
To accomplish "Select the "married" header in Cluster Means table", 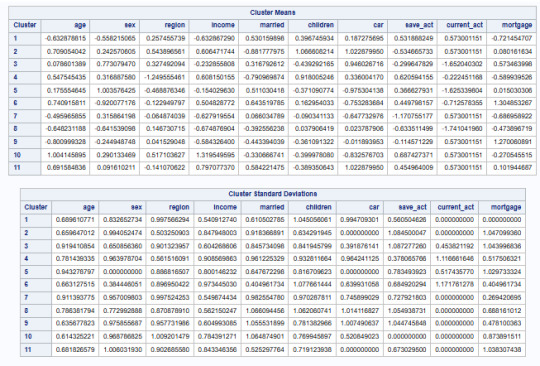I will tap(272, 25).
